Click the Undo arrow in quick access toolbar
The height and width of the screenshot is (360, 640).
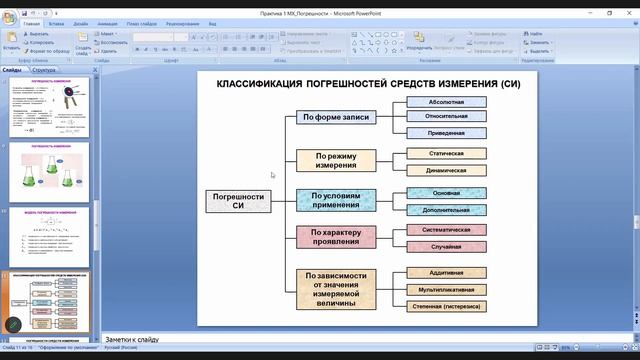[x=34, y=13]
